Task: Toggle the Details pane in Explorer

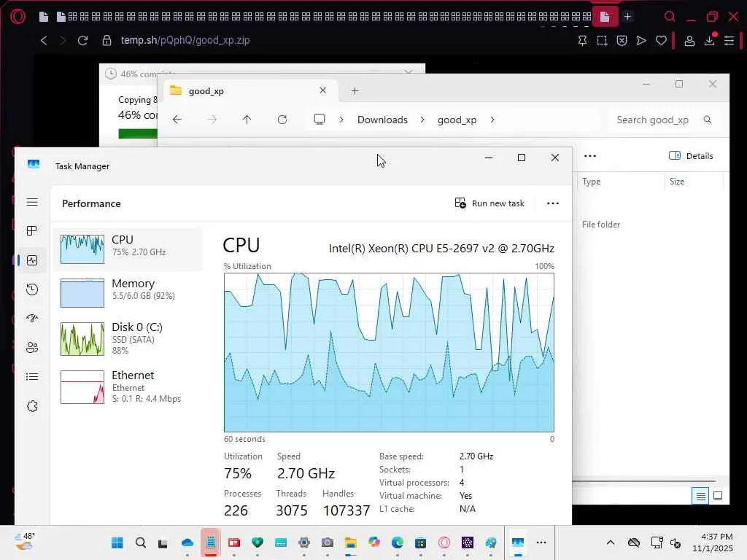Action: point(691,156)
